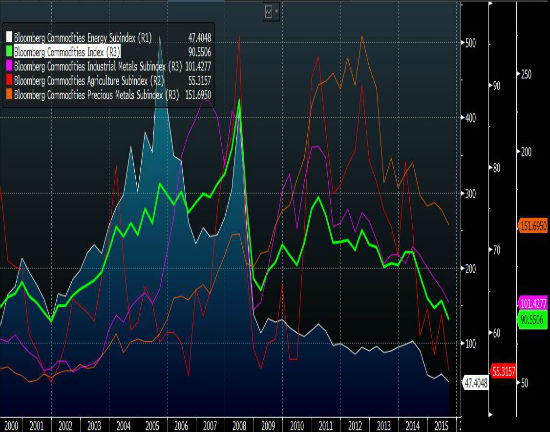Click the magenta Industrial Metals legend swatch
Image resolution: width=550 pixels, height=432 pixels.
tap(9, 66)
